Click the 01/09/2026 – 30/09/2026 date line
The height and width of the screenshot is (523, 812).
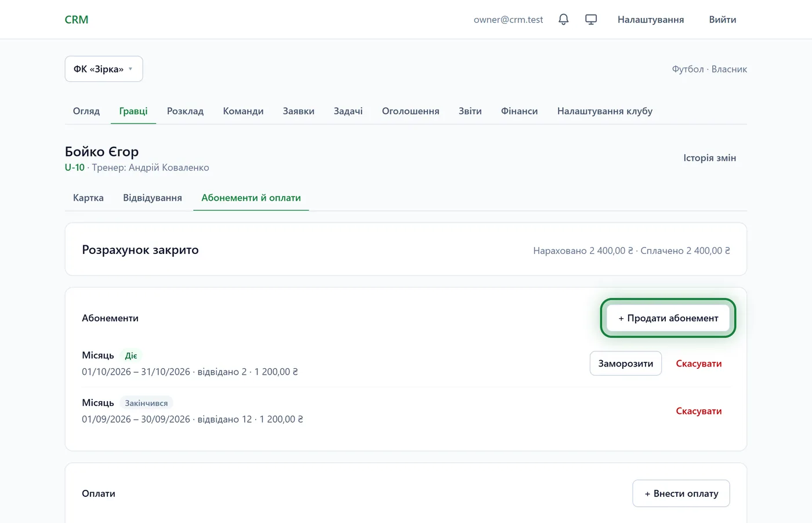(x=136, y=419)
